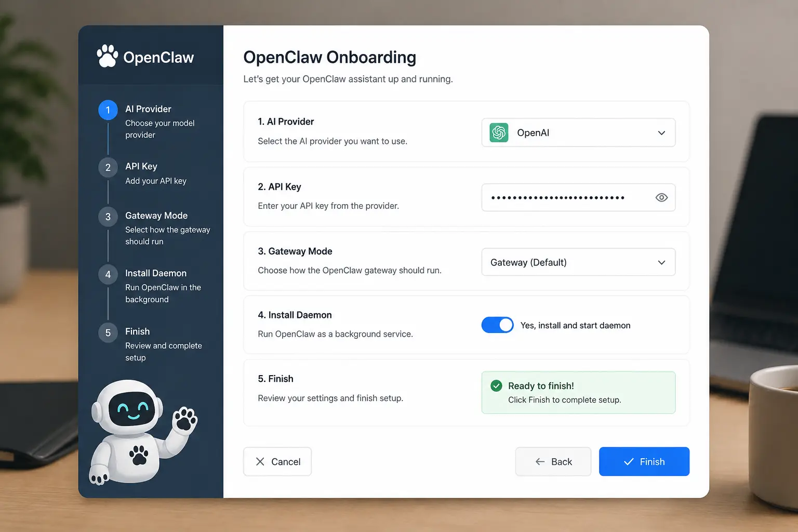Click step 5 circle in sidebar
798x532 pixels.
click(x=108, y=332)
